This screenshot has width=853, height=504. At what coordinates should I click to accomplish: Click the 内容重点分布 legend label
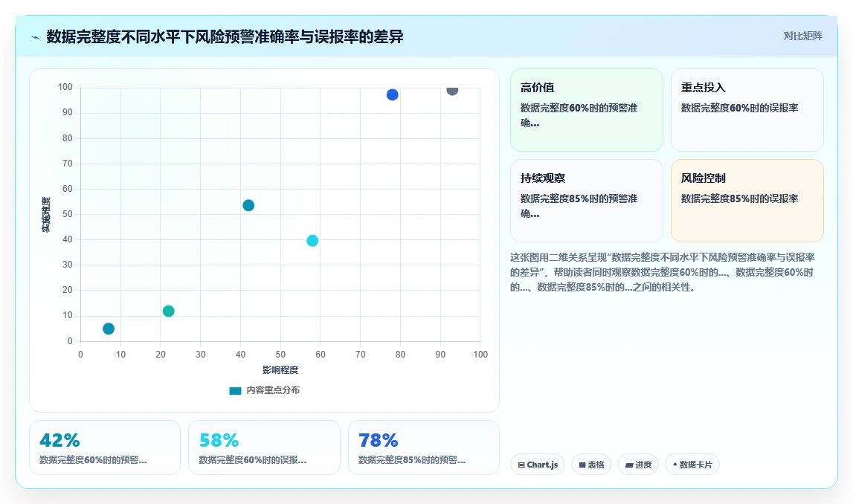click(x=273, y=390)
